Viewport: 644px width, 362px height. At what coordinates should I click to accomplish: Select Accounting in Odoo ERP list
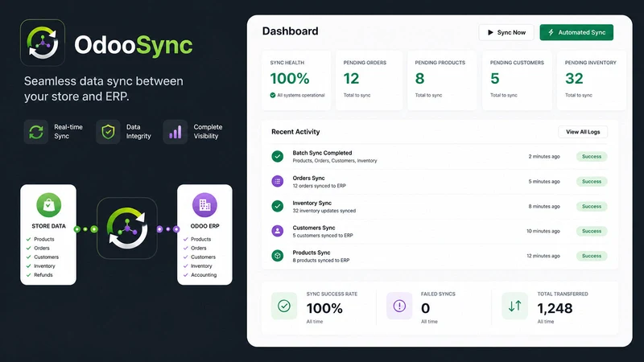click(204, 275)
